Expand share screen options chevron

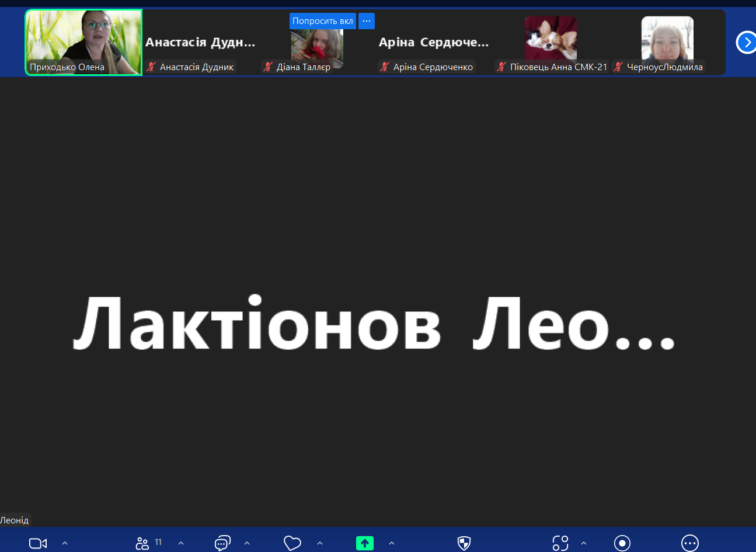392,543
